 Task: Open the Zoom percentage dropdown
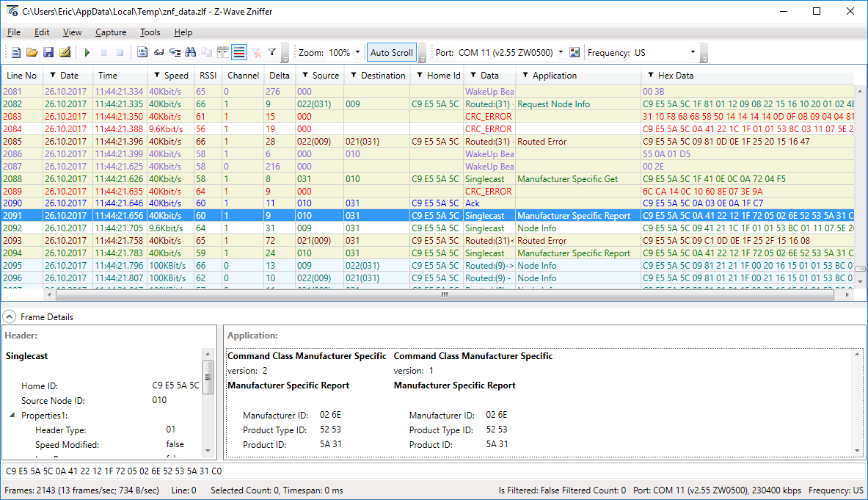click(357, 53)
